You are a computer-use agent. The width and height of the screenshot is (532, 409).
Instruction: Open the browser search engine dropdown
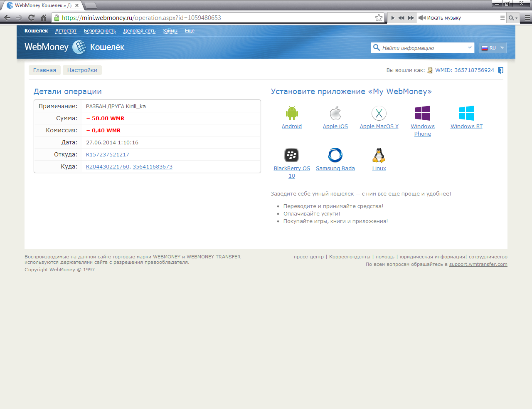coord(513,18)
